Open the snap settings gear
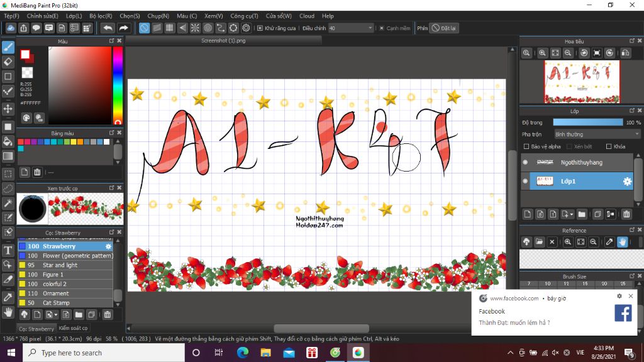 pyautogui.click(x=246, y=28)
